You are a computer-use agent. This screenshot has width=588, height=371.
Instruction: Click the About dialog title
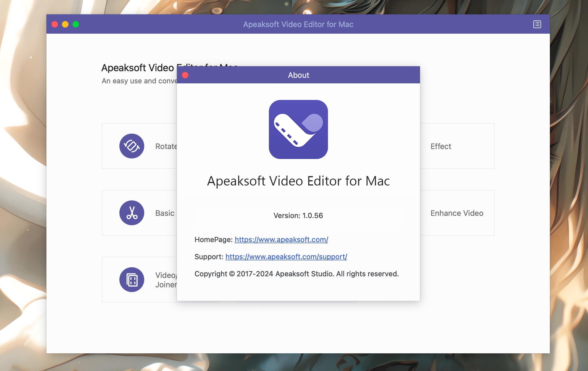coord(298,75)
